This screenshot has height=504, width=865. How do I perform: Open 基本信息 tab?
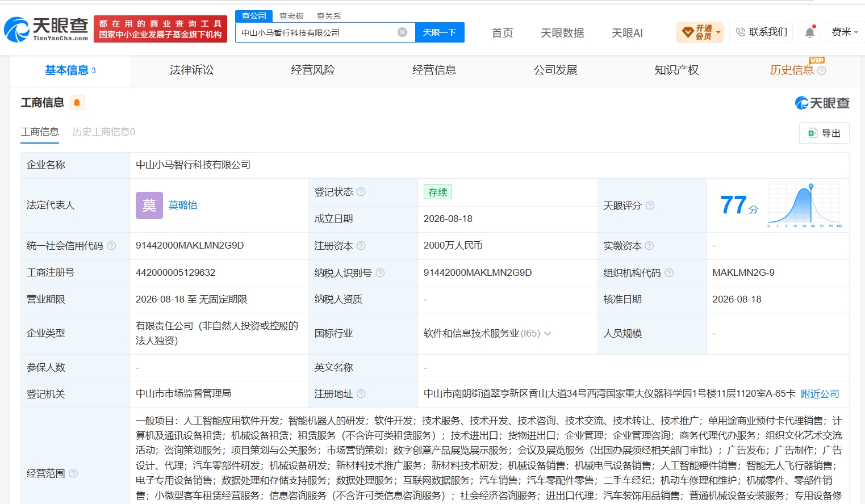(70, 70)
